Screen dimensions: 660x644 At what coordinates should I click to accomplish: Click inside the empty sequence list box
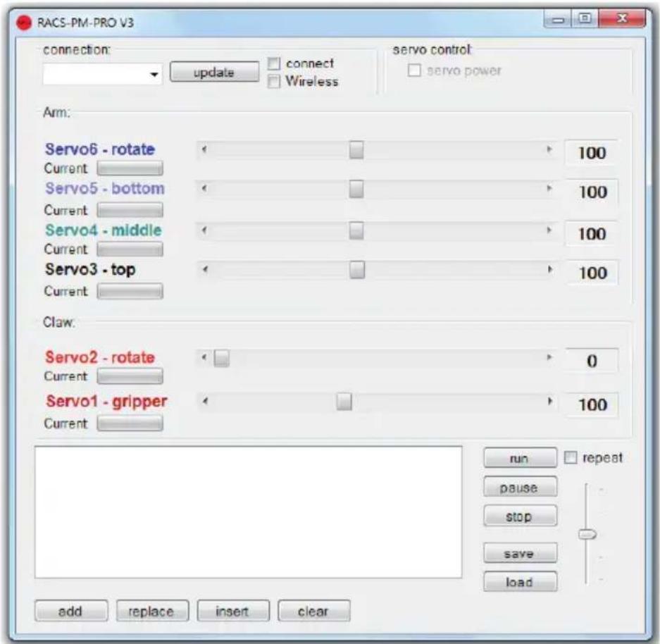pos(249,512)
